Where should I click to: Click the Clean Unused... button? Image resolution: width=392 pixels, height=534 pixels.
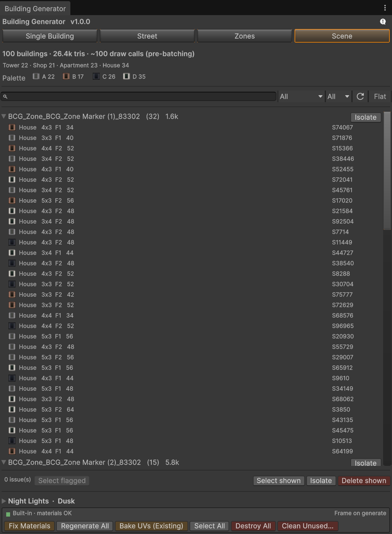point(308,526)
